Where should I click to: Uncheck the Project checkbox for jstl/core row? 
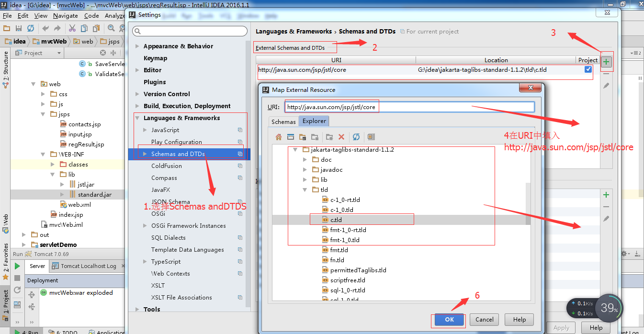[588, 69]
